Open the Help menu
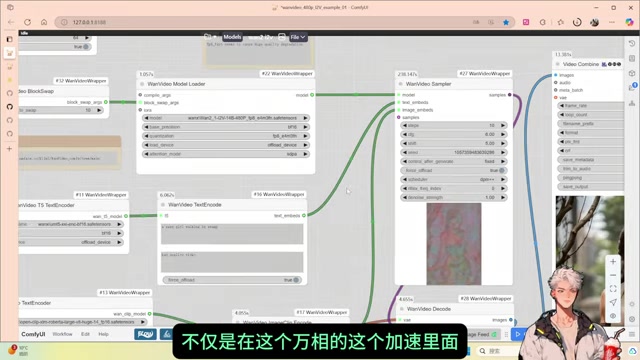This screenshot has width=640, height=360. click(103, 334)
